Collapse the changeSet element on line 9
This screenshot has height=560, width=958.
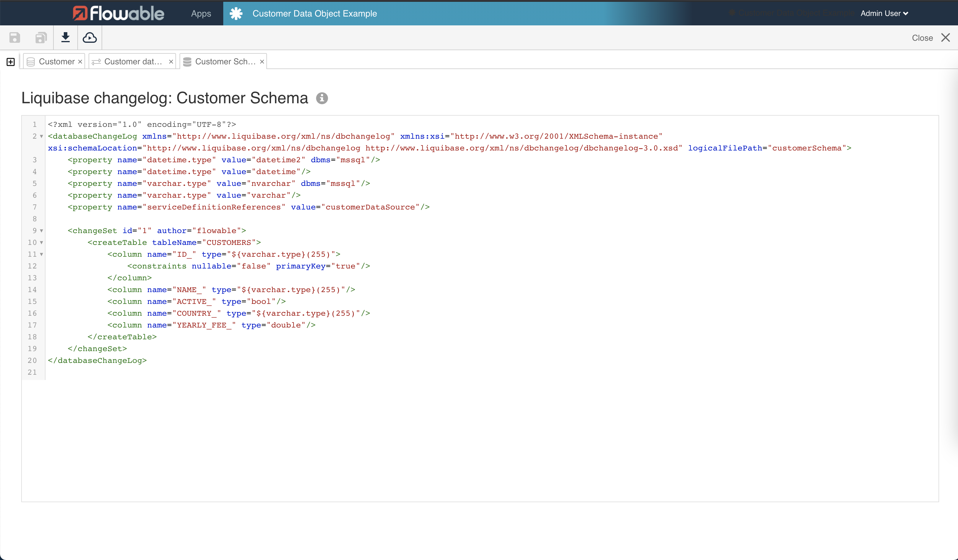point(41,231)
